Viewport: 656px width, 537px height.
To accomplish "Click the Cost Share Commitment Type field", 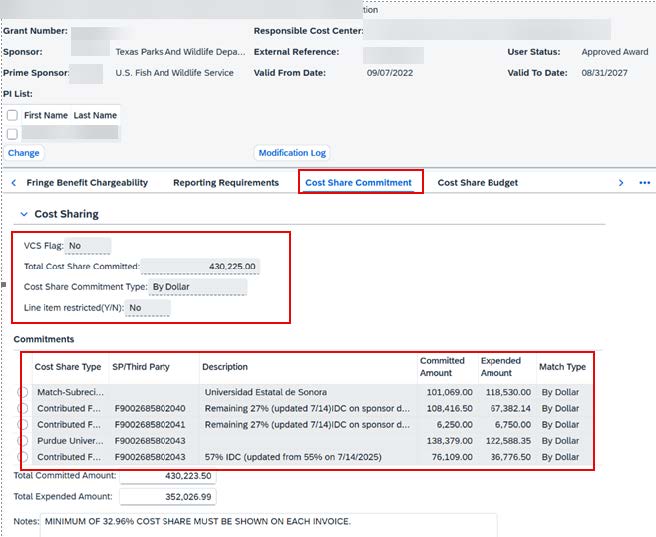I will click(x=198, y=287).
